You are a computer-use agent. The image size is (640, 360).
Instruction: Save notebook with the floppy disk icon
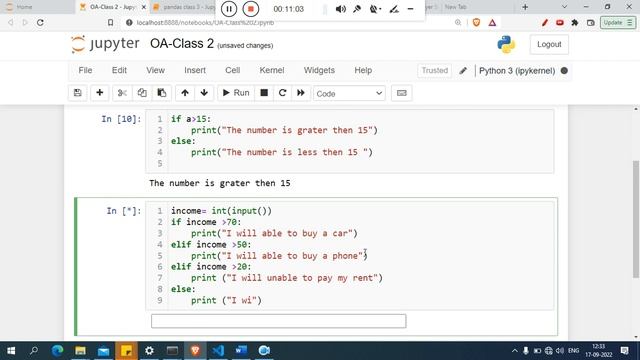click(x=78, y=93)
